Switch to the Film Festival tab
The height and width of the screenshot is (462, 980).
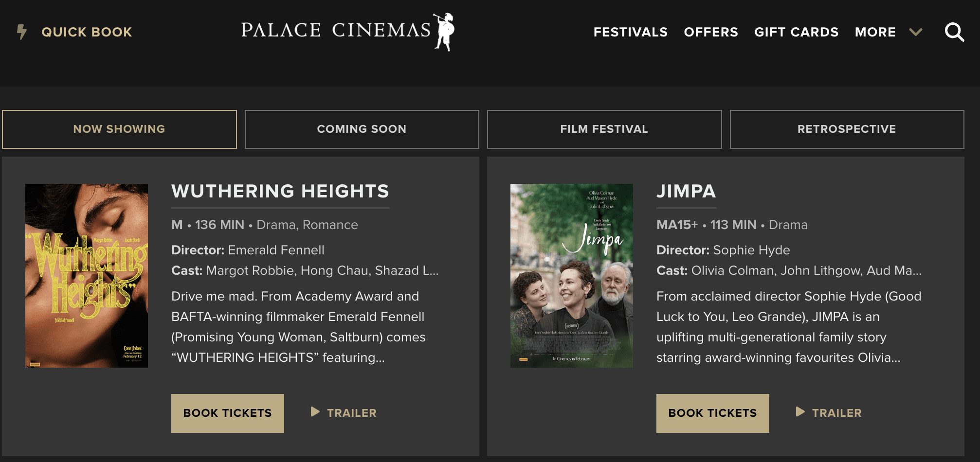click(x=604, y=129)
